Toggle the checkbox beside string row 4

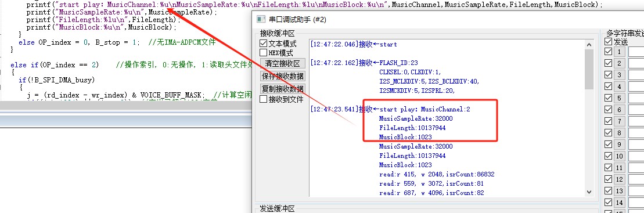pyautogui.click(x=608, y=86)
